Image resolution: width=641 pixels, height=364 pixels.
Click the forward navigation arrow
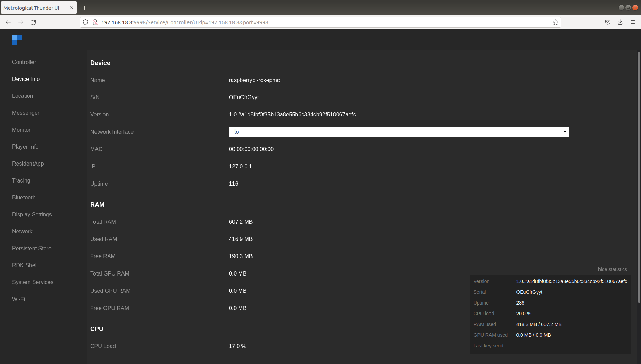click(21, 22)
